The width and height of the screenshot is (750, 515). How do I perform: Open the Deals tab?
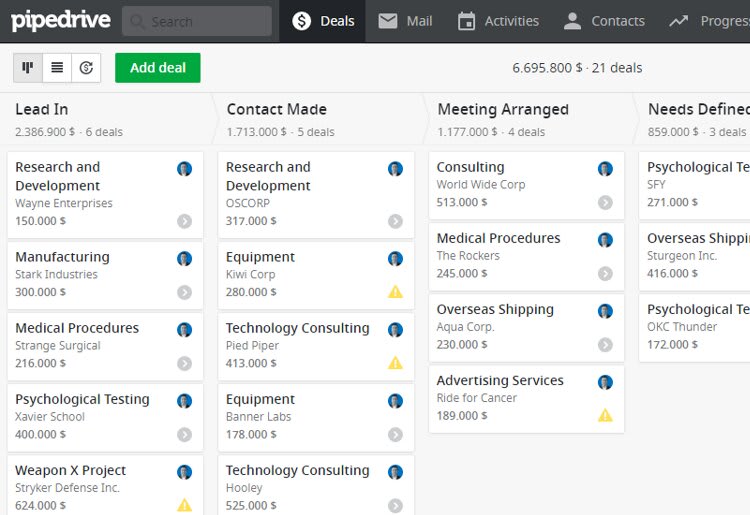[323, 21]
